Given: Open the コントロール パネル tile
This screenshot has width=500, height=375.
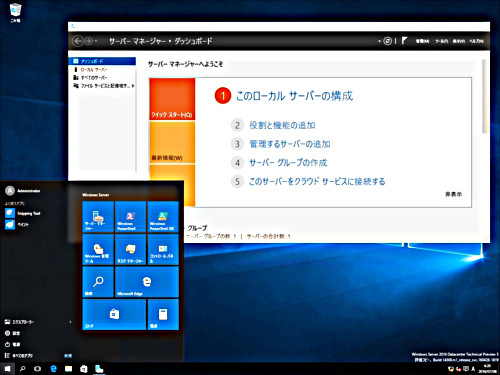Looking at the screenshot, I should (x=163, y=249).
